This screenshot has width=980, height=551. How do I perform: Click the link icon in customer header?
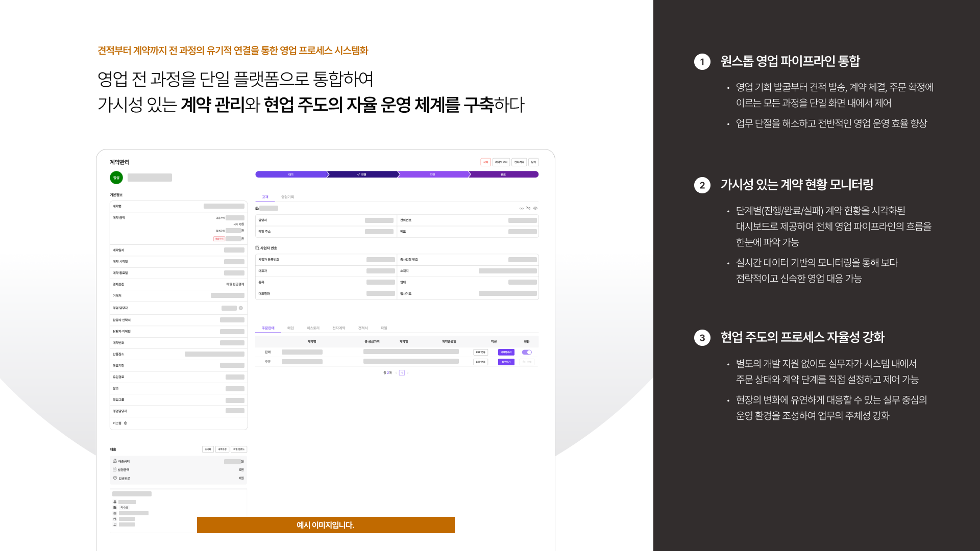coord(521,208)
